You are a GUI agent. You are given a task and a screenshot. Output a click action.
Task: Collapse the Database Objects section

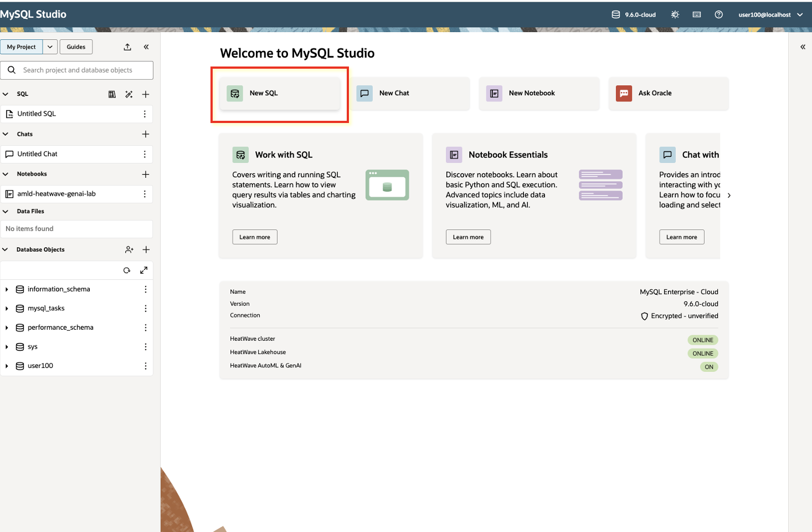tap(6, 250)
